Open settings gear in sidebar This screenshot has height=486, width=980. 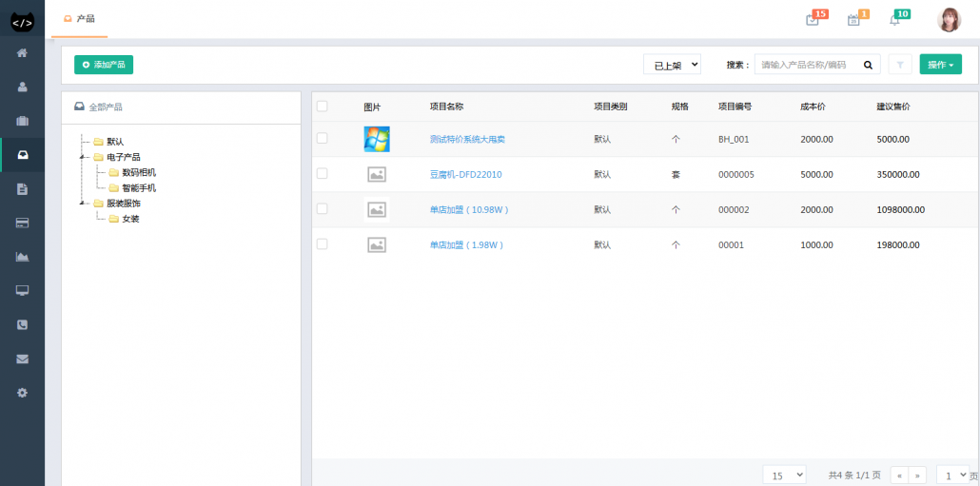click(x=22, y=393)
